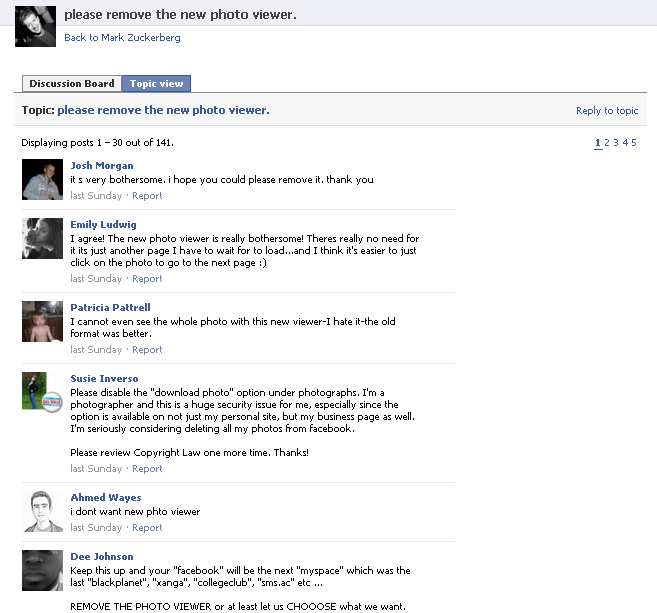The height and width of the screenshot is (613, 657).
Task: Open Dee Johnson's name link
Action: (x=102, y=556)
